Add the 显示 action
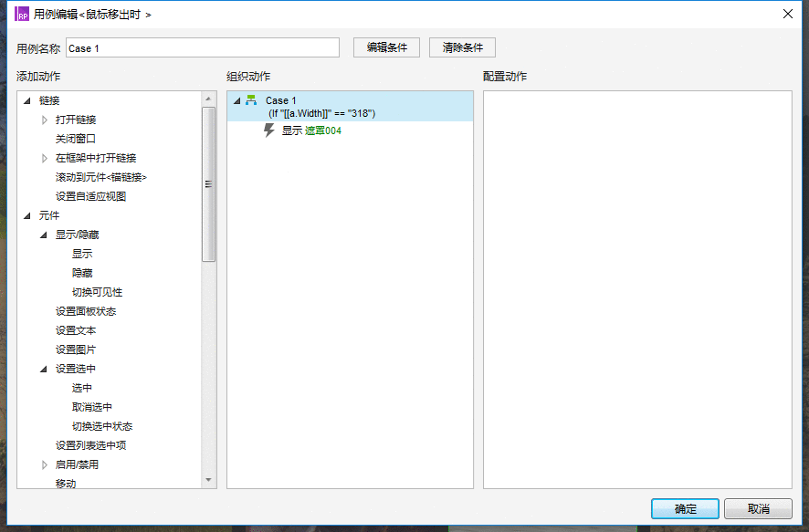Screen dimensions: 809x532 coord(82,254)
